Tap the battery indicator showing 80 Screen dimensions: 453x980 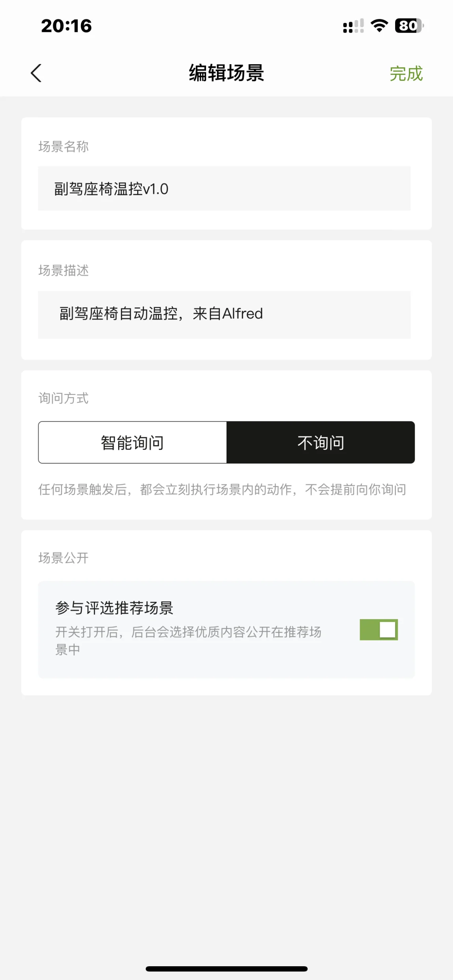coord(409,26)
